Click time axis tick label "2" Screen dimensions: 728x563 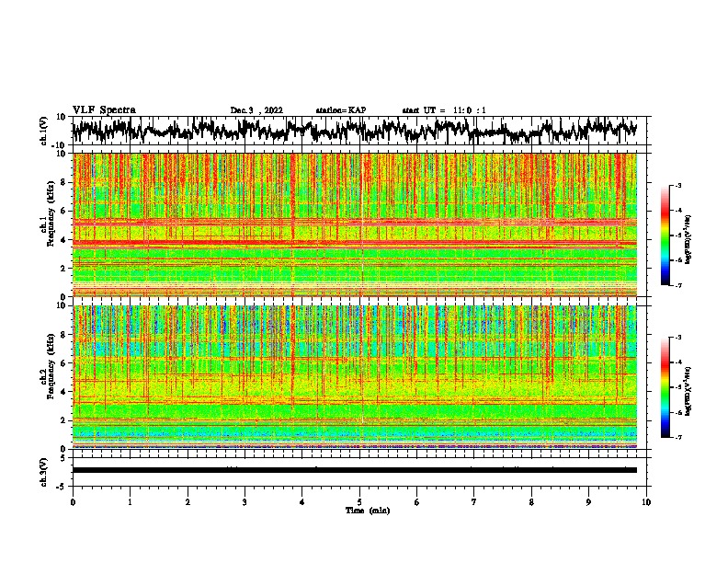188,502
